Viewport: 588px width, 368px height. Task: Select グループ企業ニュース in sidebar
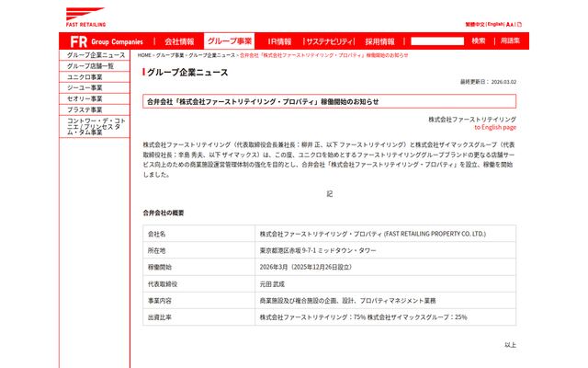click(x=95, y=55)
